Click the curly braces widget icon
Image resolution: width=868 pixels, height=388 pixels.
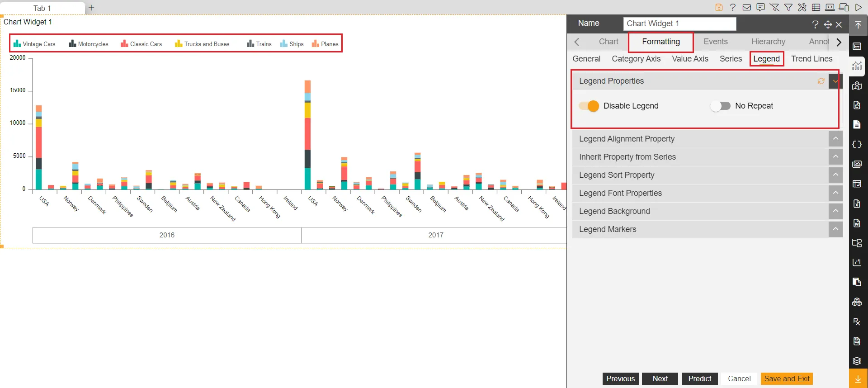(x=857, y=144)
